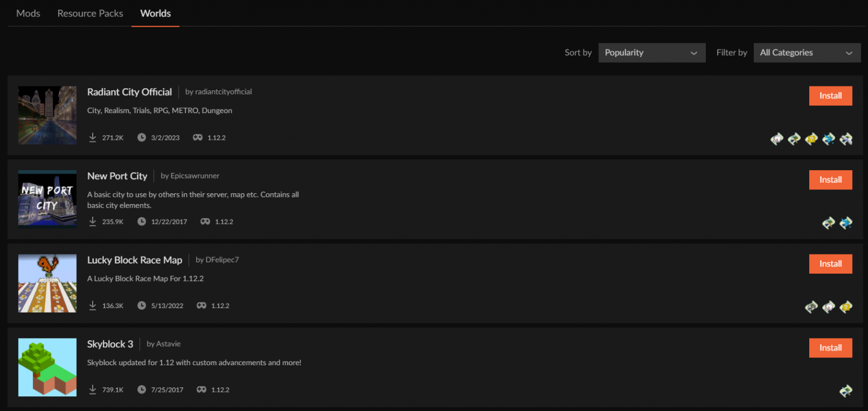The image size is (868, 411).
Task: Click the download count icon beside 739.1K
Action: [92, 390]
